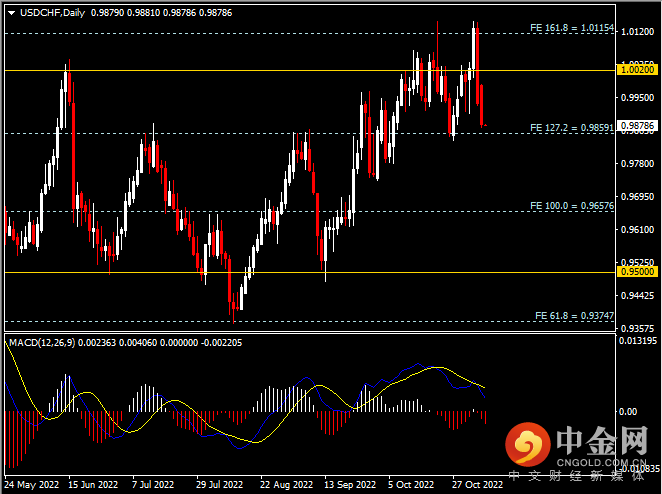662x494 pixels.
Task: Click the 0.99500 price axis value
Action: point(638,98)
